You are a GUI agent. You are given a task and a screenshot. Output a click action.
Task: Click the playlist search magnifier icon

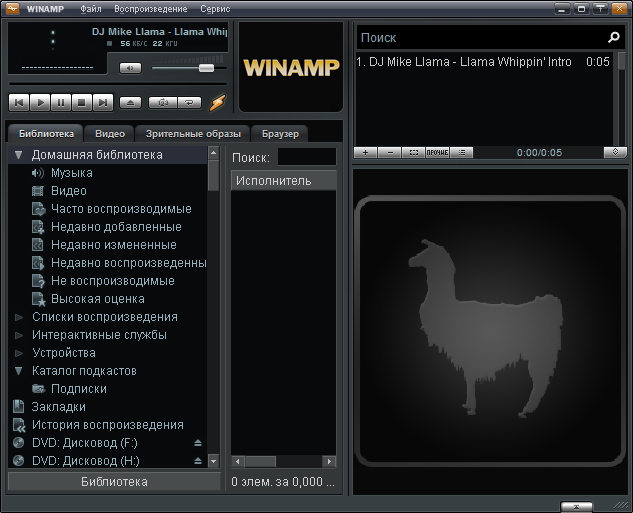[x=614, y=38]
